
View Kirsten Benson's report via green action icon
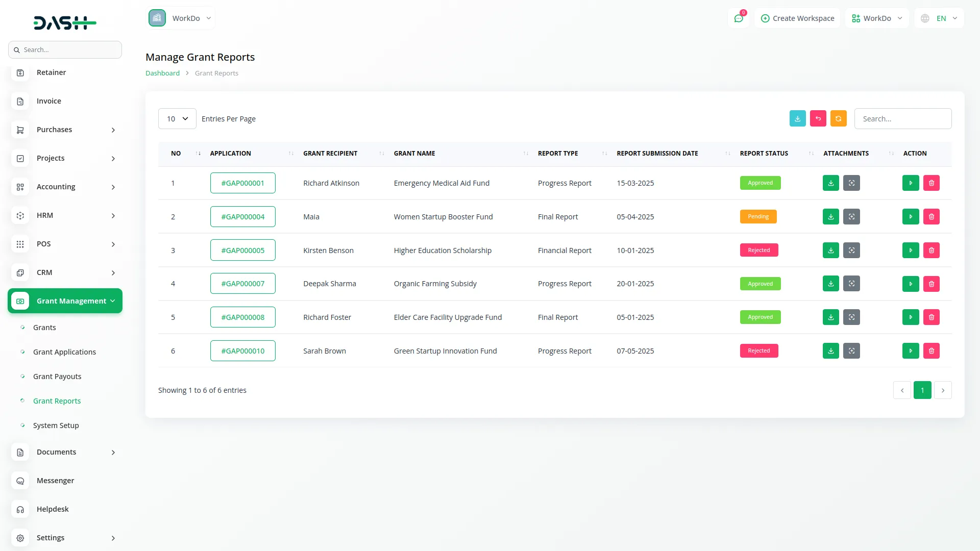911,250
